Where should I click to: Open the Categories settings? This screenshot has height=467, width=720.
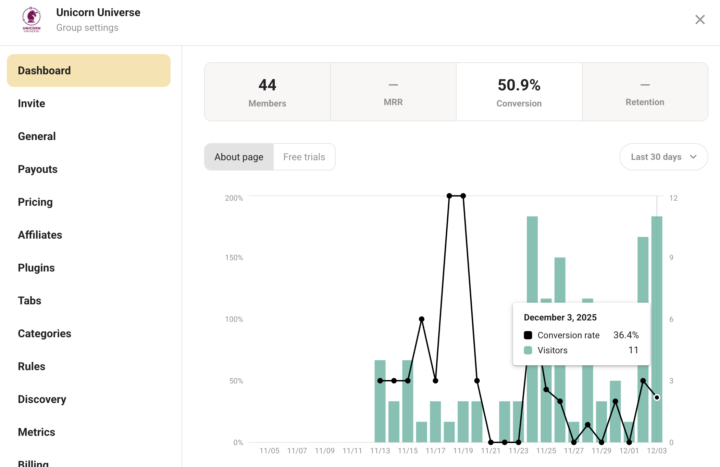45,334
